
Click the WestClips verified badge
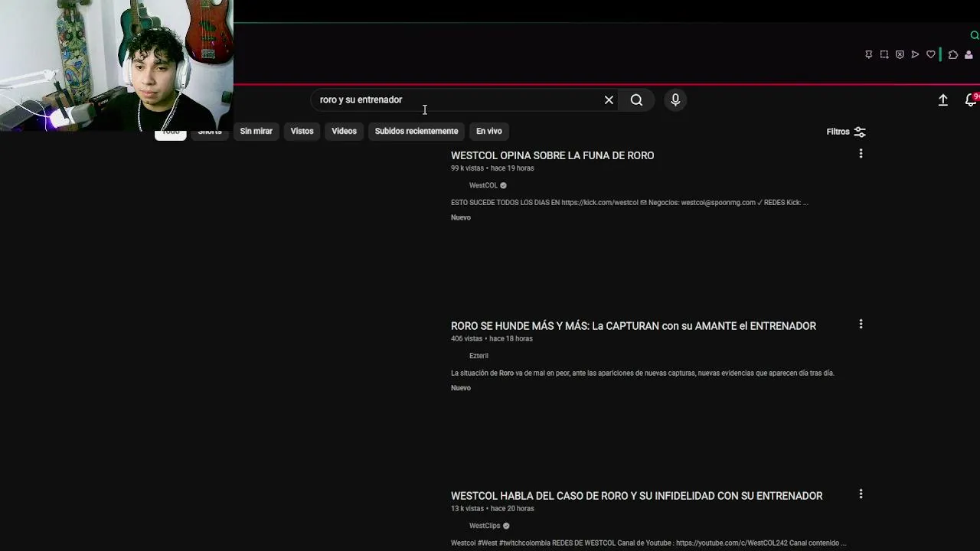[506, 526]
